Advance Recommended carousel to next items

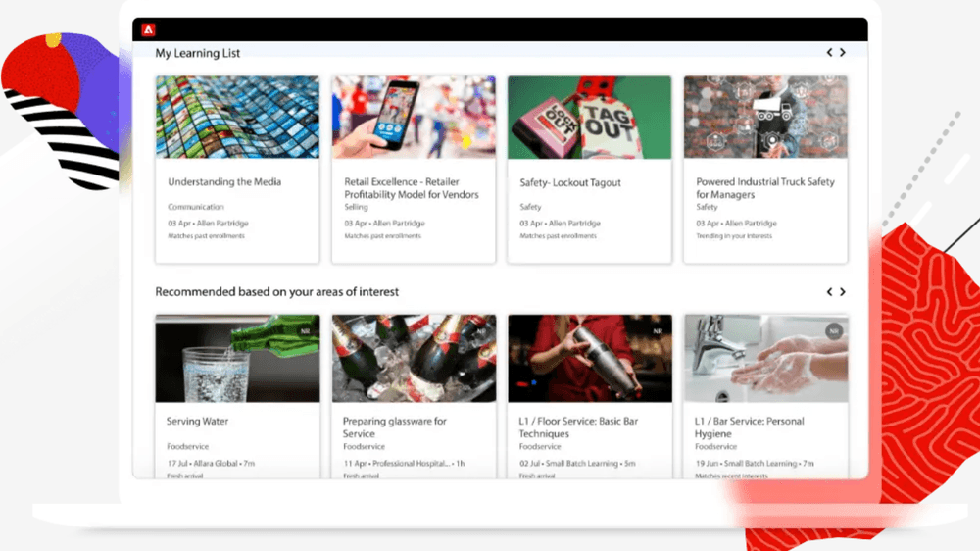(x=843, y=292)
